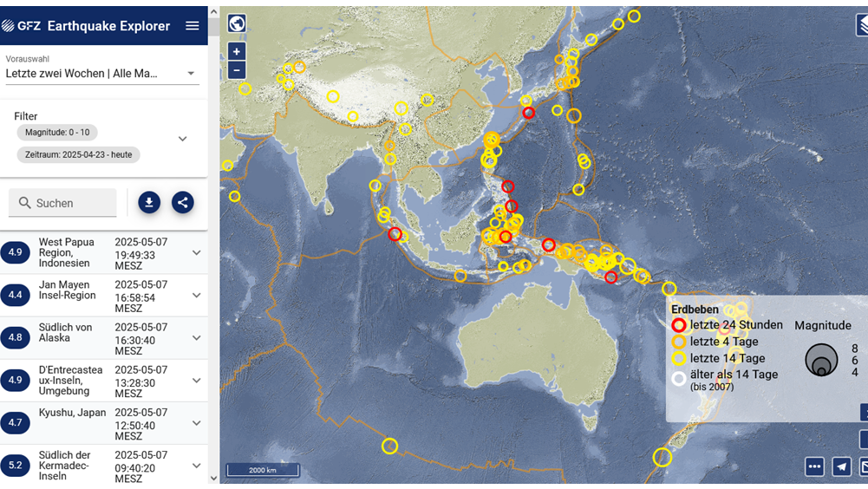This screenshot has width=868, height=489.
Task: Click the paper plane Telegram icon
Action: (841, 466)
